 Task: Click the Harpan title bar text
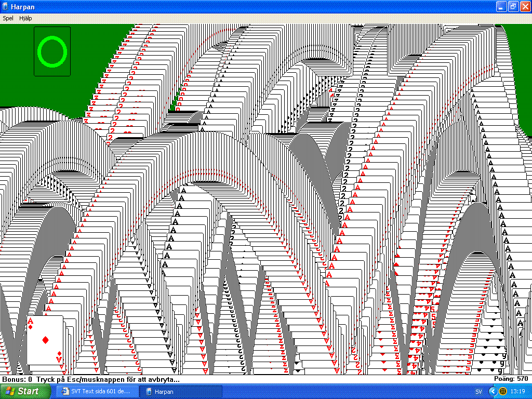tap(23, 6)
